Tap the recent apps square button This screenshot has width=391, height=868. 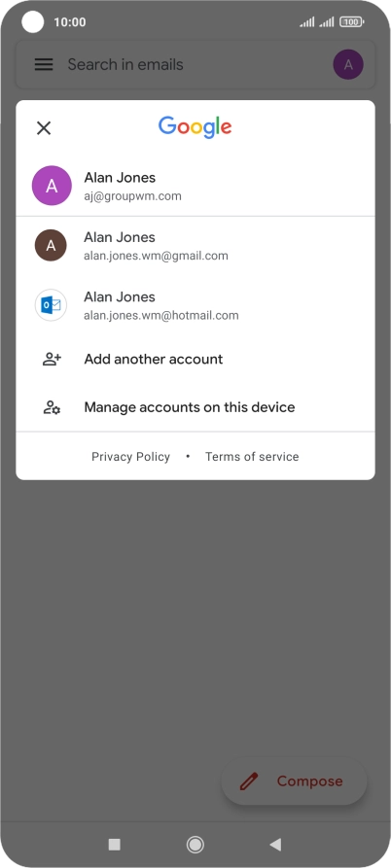115,845
